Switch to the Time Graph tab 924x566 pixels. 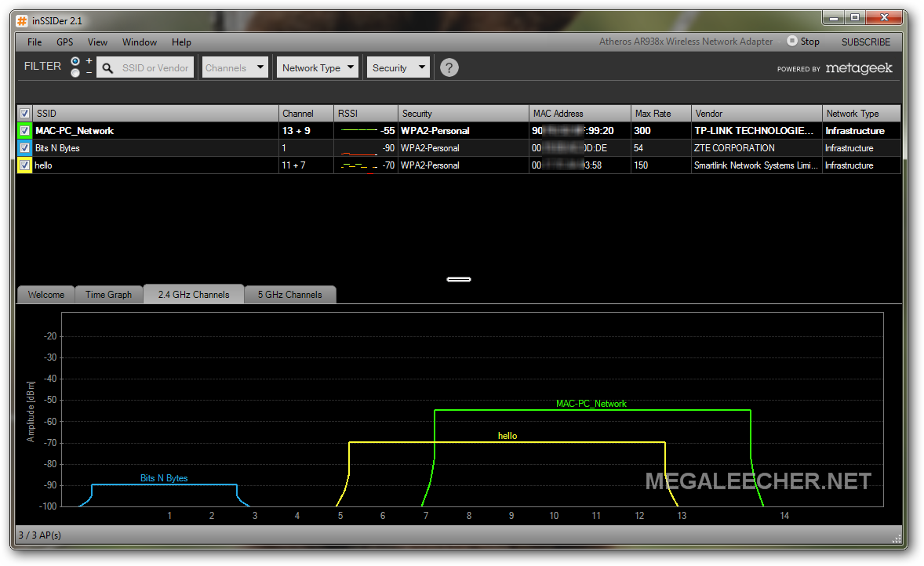(108, 295)
